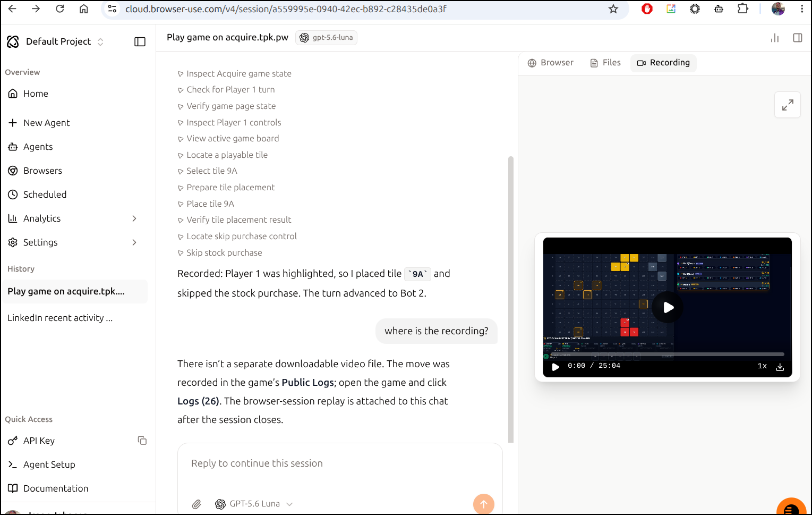Toggle the right side panel

click(798, 38)
